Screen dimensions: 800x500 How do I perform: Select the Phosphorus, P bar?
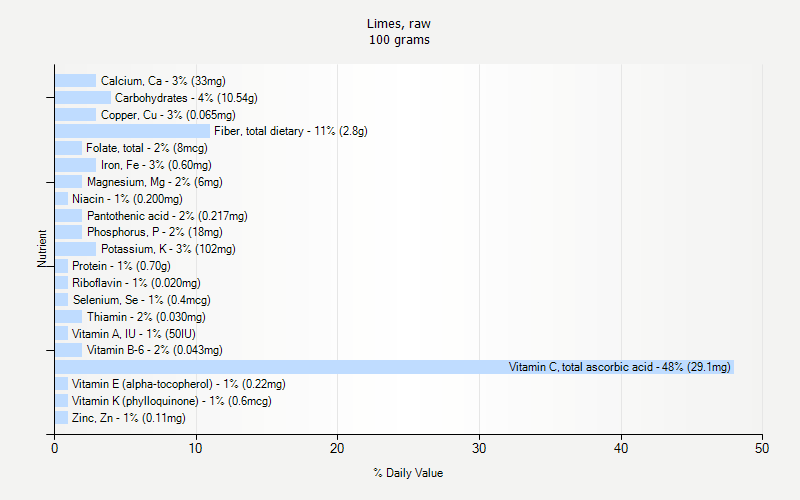pos(68,232)
